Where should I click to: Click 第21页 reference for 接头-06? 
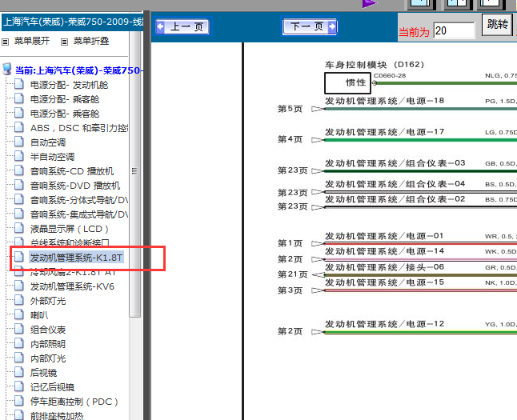292,274
